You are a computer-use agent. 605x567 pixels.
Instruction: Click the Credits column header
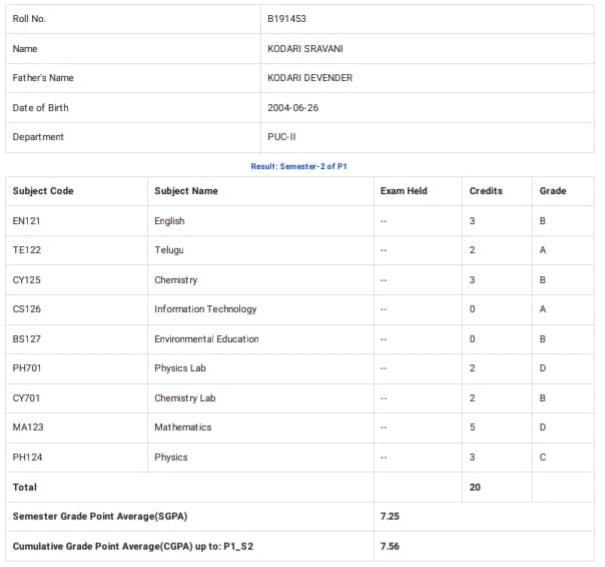point(486,191)
